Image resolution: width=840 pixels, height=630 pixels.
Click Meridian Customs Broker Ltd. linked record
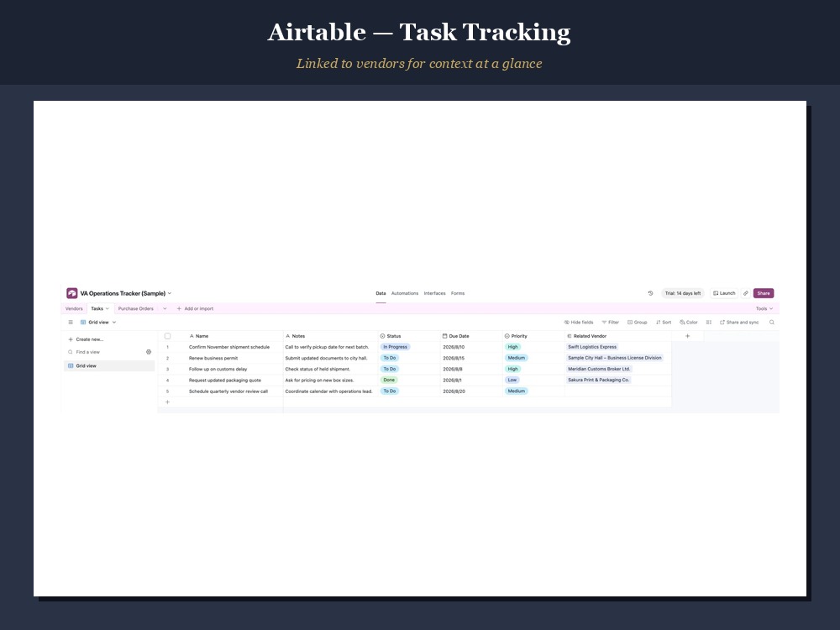pos(599,369)
